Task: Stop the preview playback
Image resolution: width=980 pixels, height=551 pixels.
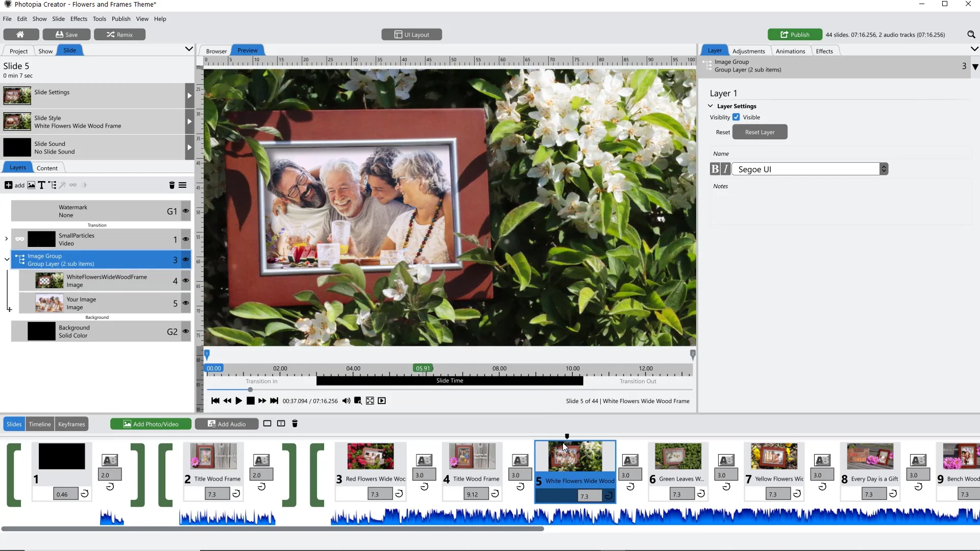Action: (x=250, y=401)
